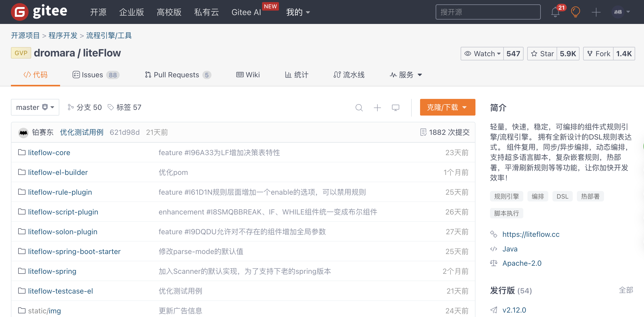Click the Fork count 1.4K
Screen dimensions: 644x317
click(x=624, y=54)
